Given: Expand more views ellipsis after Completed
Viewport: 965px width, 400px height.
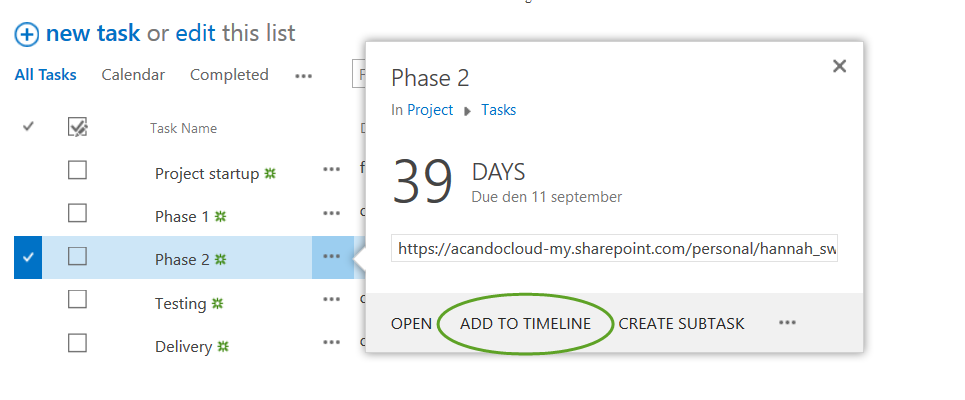Looking at the screenshot, I should [303, 75].
